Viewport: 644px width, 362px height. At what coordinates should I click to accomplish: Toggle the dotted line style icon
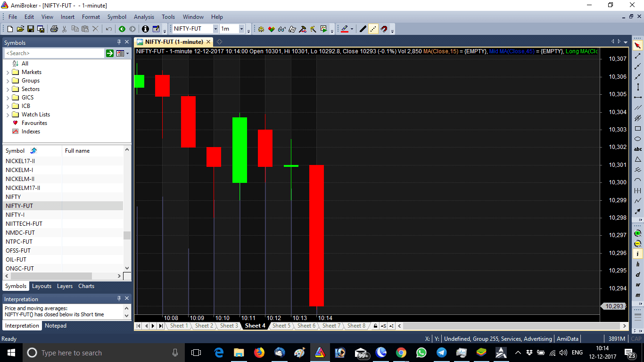click(373, 29)
